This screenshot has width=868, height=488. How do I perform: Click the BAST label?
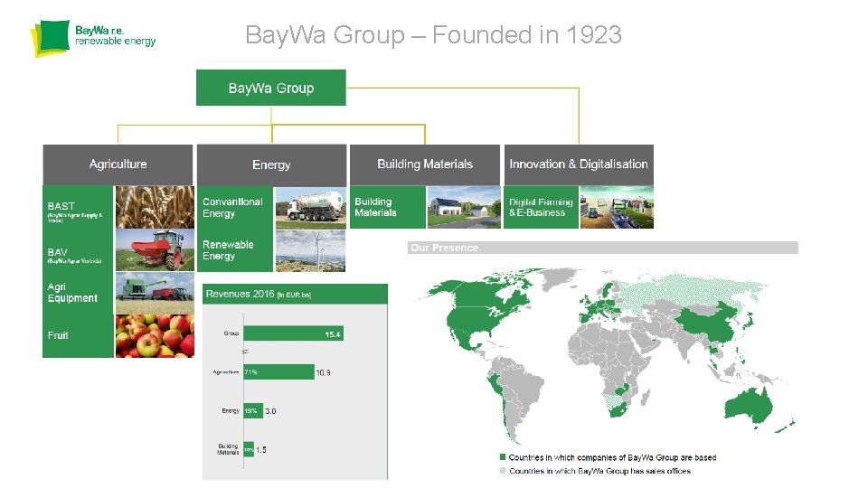(x=61, y=206)
